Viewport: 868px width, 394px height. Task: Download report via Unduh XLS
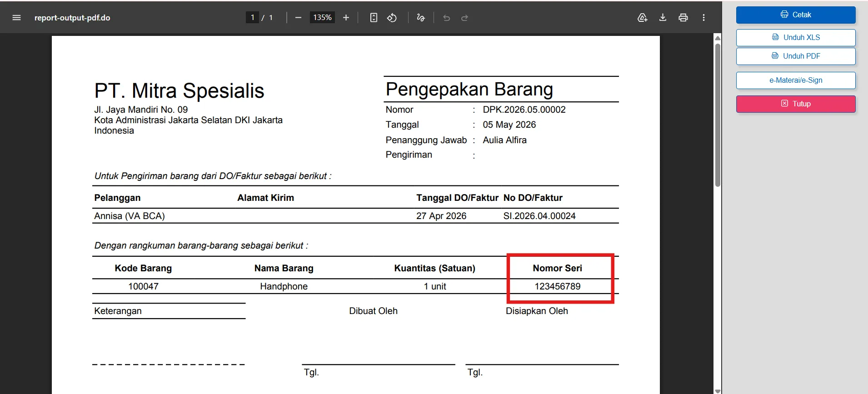pos(796,37)
